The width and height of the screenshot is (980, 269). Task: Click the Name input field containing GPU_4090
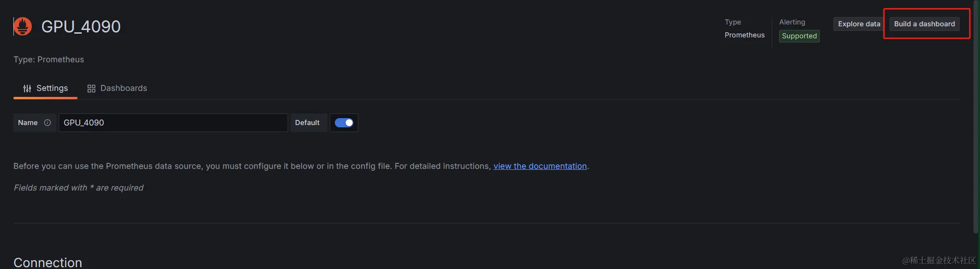[x=173, y=123]
